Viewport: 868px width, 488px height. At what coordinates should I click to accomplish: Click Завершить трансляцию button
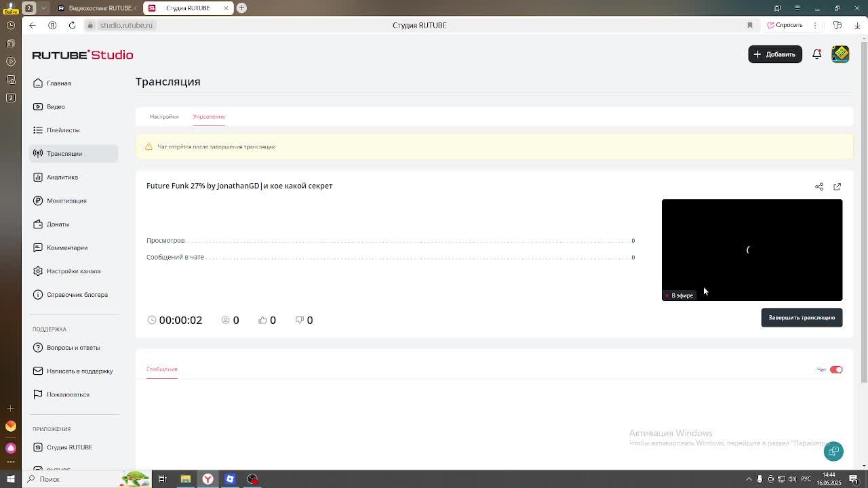click(x=802, y=318)
